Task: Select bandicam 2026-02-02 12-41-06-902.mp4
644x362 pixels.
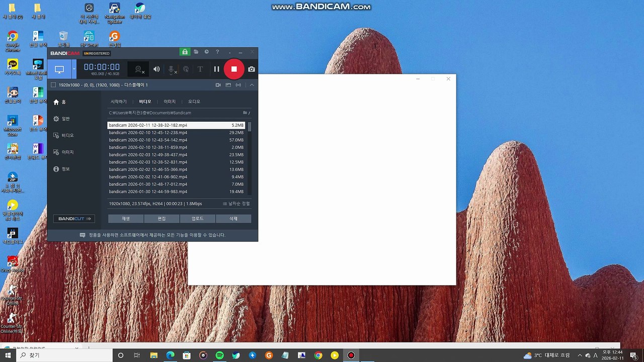Action: tap(177, 177)
